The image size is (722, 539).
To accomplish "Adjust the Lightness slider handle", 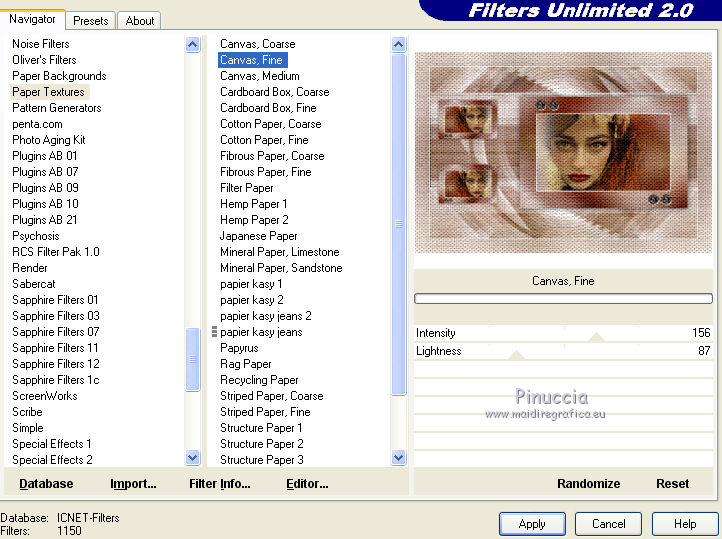I will (x=516, y=355).
